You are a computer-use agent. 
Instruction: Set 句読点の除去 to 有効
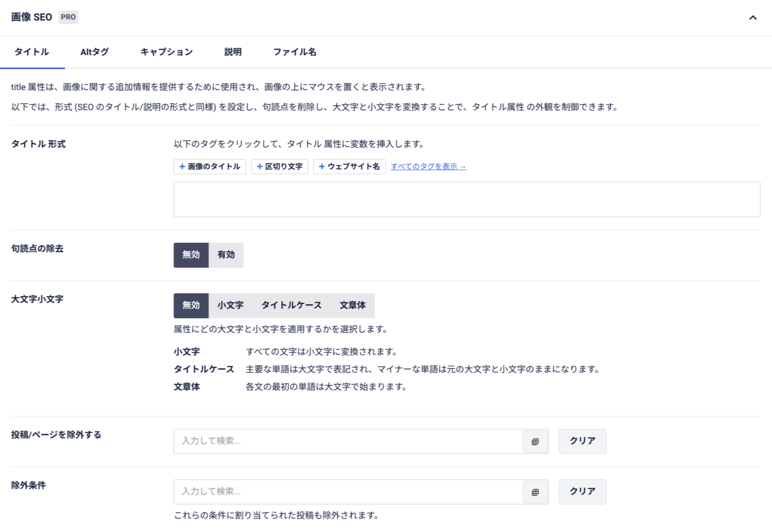pos(226,255)
